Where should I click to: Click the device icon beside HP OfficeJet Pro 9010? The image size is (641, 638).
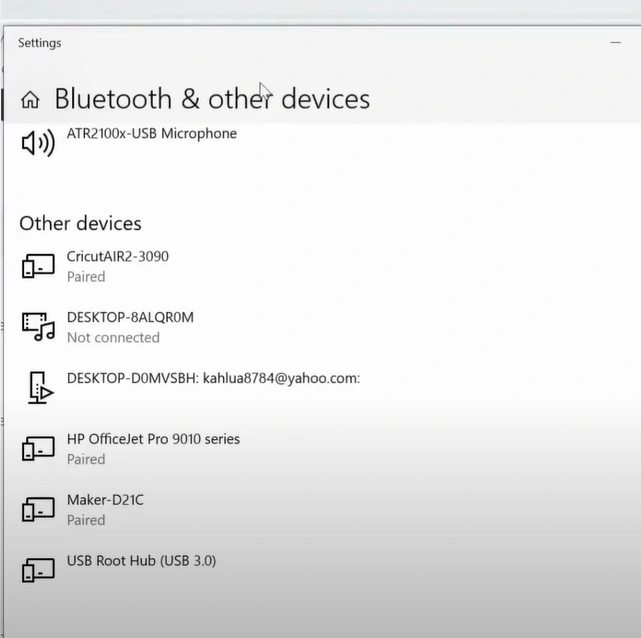coord(38,449)
